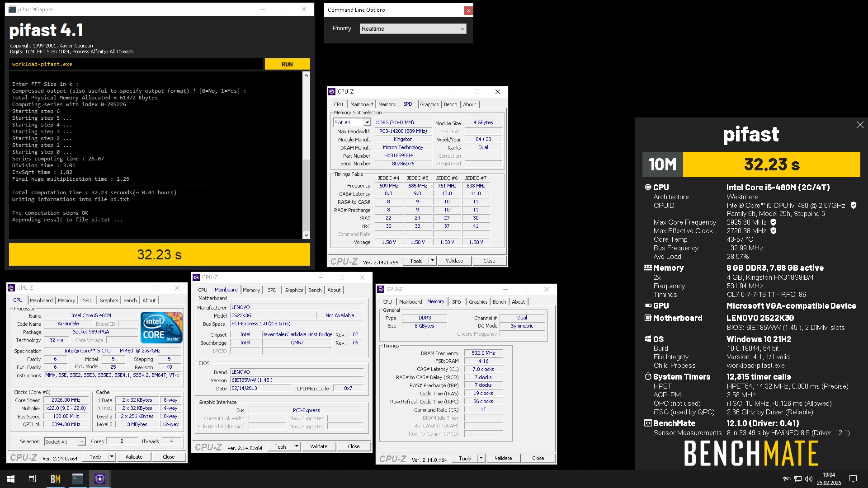Click the Memory icon in BenchMate panel
The width and height of the screenshot is (868, 488).
tap(648, 267)
